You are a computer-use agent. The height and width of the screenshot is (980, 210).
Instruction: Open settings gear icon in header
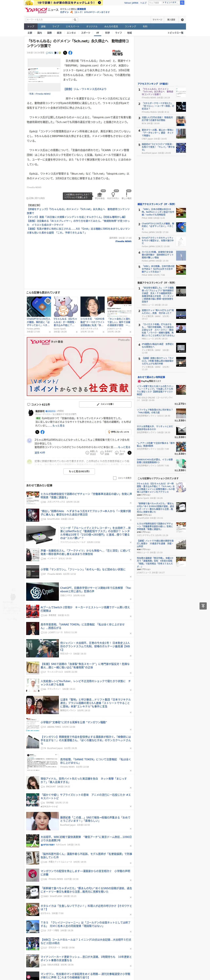pyautogui.click(x=182, y=19)
